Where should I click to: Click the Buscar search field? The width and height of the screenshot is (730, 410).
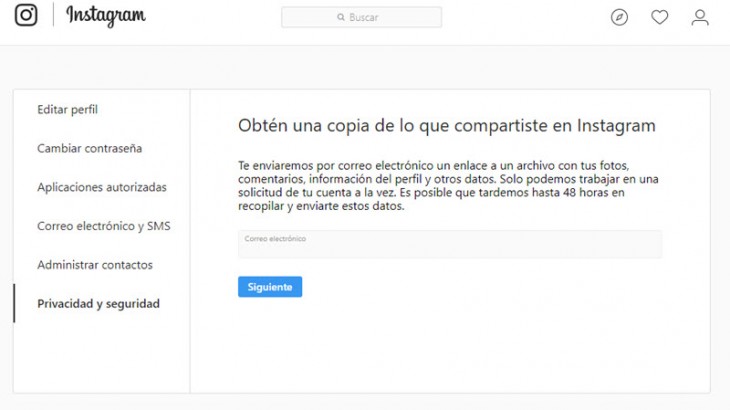point(361,17)
